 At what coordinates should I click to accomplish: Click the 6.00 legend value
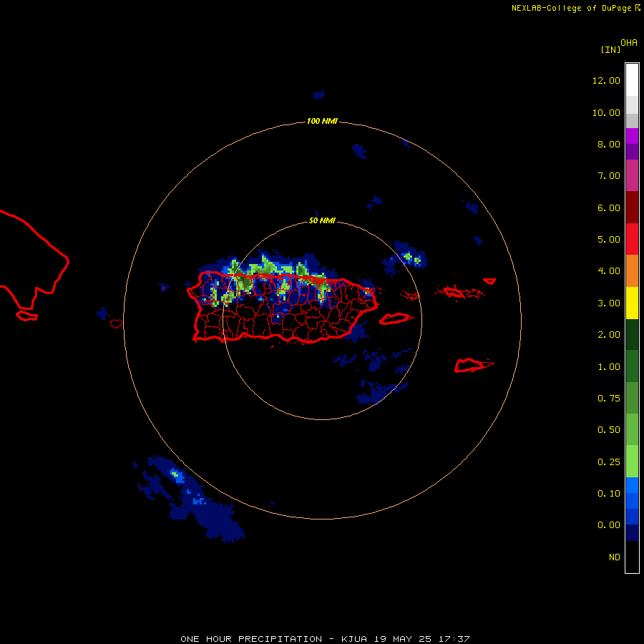609,208
